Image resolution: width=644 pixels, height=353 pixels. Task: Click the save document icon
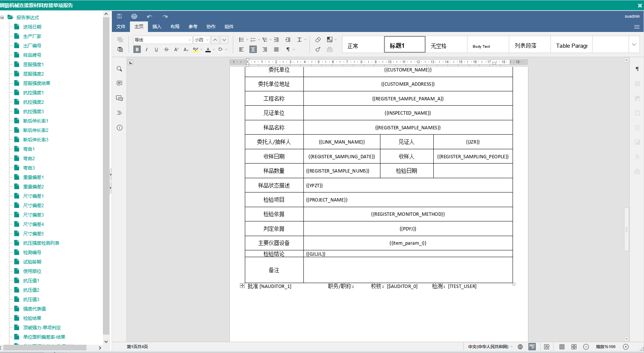[119, 16]
